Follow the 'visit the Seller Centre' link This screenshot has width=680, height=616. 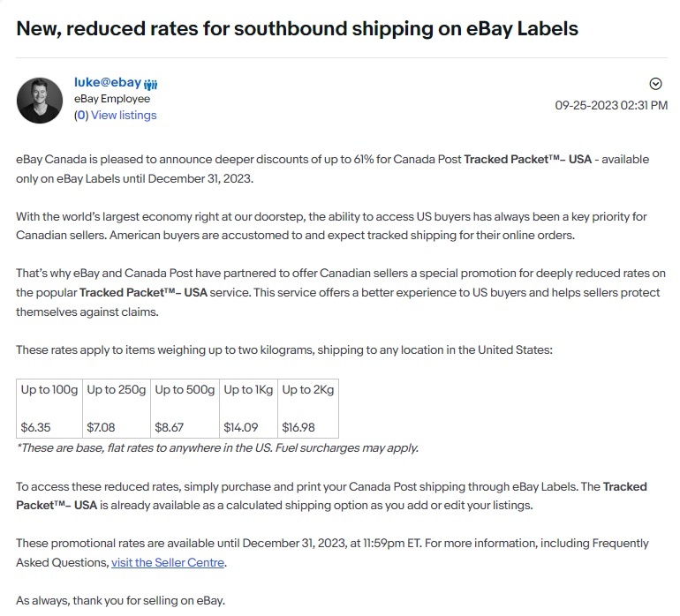point(168,563)
